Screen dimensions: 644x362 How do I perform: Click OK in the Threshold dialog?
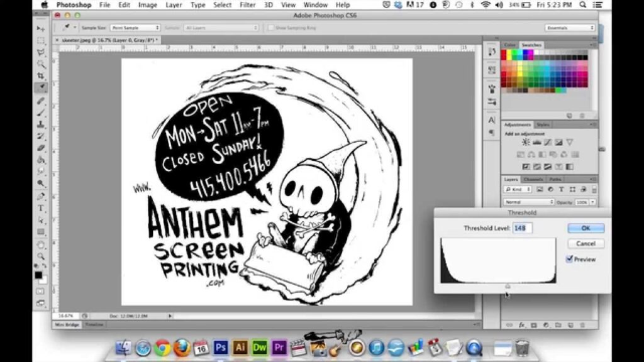[x=586, y=228]
